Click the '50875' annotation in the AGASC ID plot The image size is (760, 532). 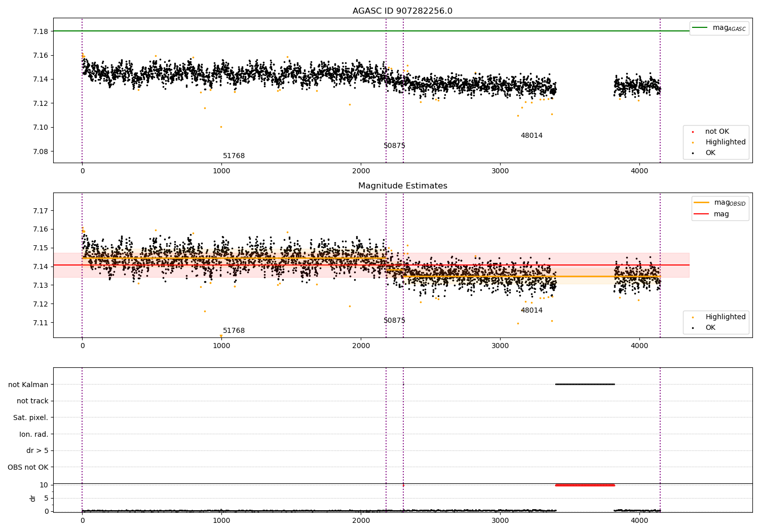click(394, 146)
